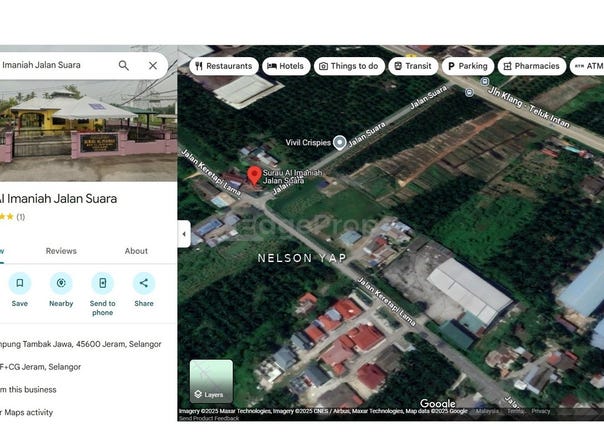Filter map by Restaurants
This screenshot has width=604, height=447.
coord(224,66)
